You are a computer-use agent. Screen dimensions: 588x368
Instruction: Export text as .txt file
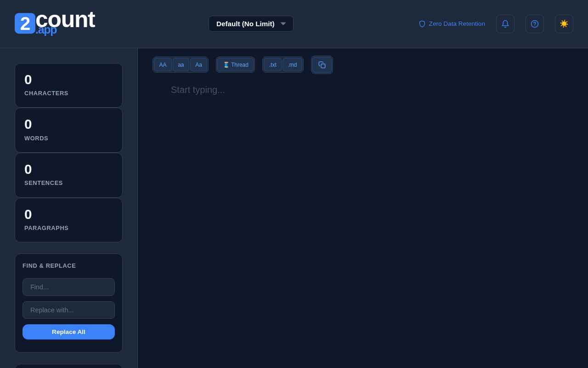tap(272, 65)
